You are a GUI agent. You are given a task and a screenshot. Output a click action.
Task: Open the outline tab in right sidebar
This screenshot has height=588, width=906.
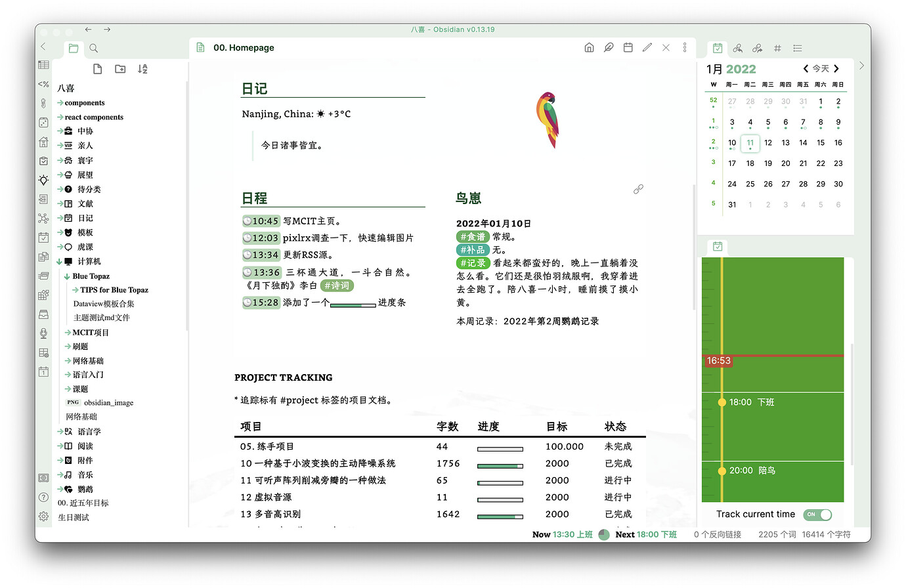[x=797, y=48]
